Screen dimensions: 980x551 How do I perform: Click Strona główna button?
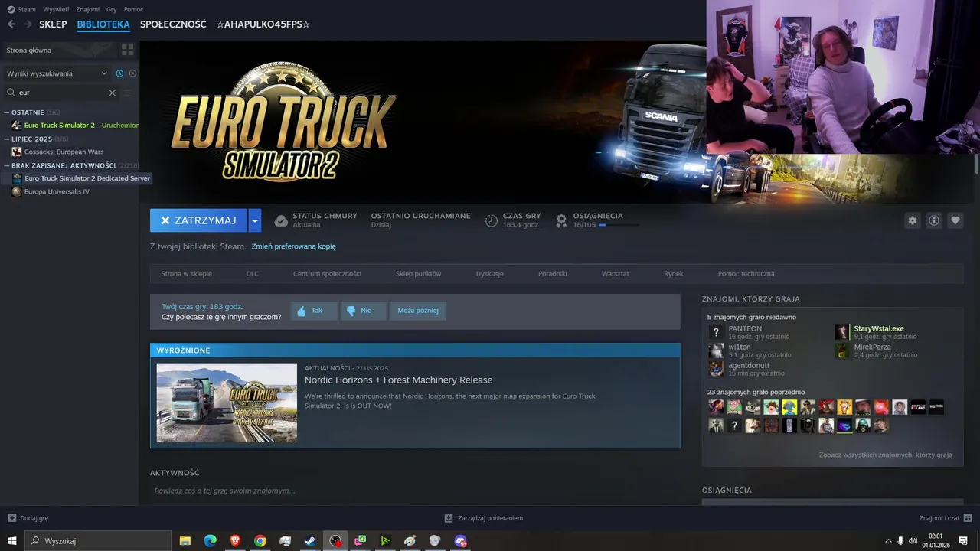point(60,50)
